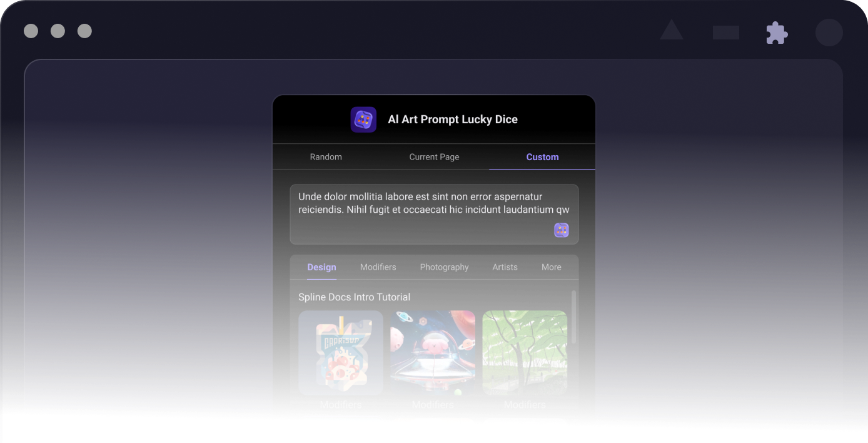Select the pink UFO space thumbnail
Screen dimensions: 868x443
tap(433, 353)
